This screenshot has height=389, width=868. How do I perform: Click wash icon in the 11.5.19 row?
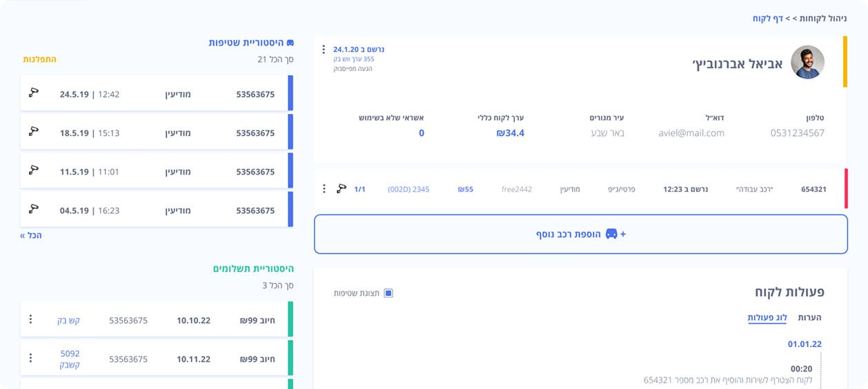[33, 170]
